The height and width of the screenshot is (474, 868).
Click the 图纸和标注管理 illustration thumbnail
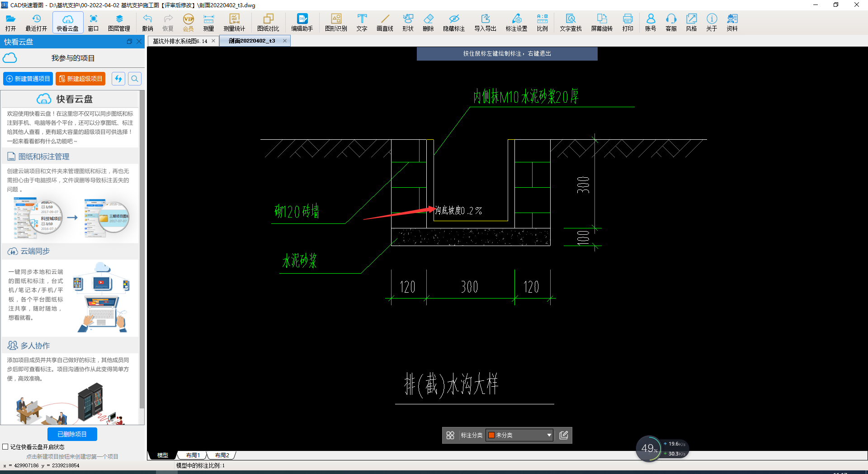click(71, 218)
